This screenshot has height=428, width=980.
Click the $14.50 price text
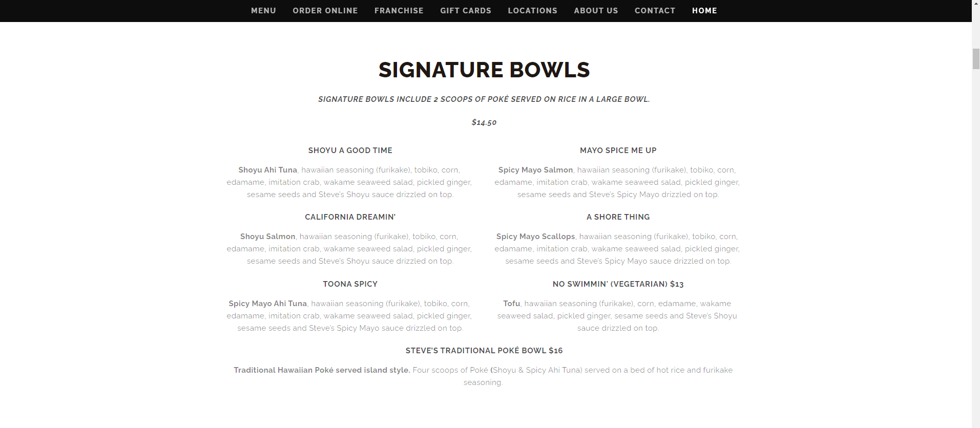(x=483, y=122)
